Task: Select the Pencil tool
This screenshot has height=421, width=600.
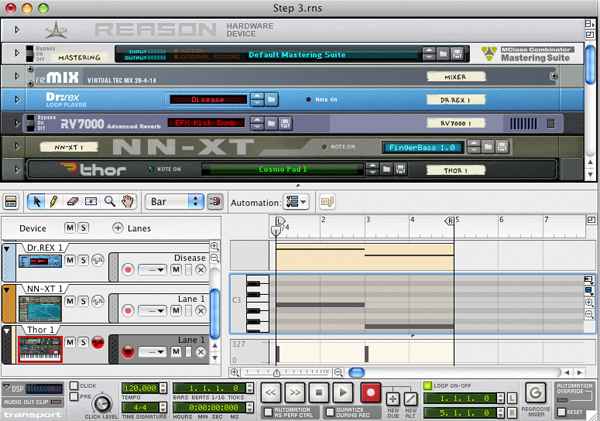Action: click(x=54, y=201)
